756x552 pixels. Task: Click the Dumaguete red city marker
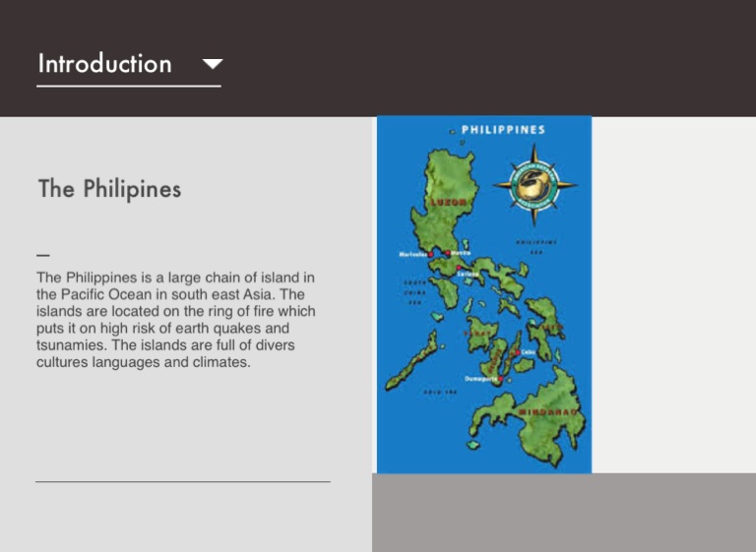tap(503, 379)
